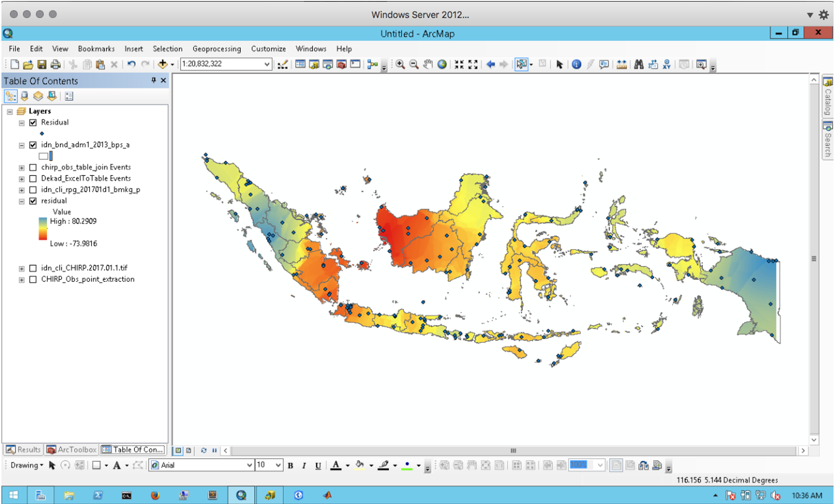835x504 pixels.
Task: Turn on Dekad_ExcelToTable Events layer
Action: click(33, 179)
